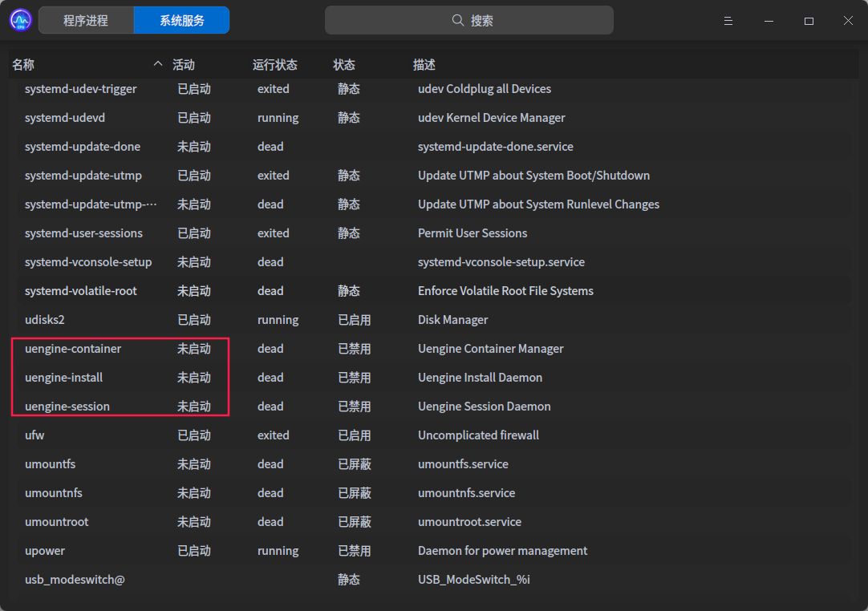Viewport: 868px width, 611px height.
Task: Select the 系统服务 tab
Action: click(x=181, y=21)
